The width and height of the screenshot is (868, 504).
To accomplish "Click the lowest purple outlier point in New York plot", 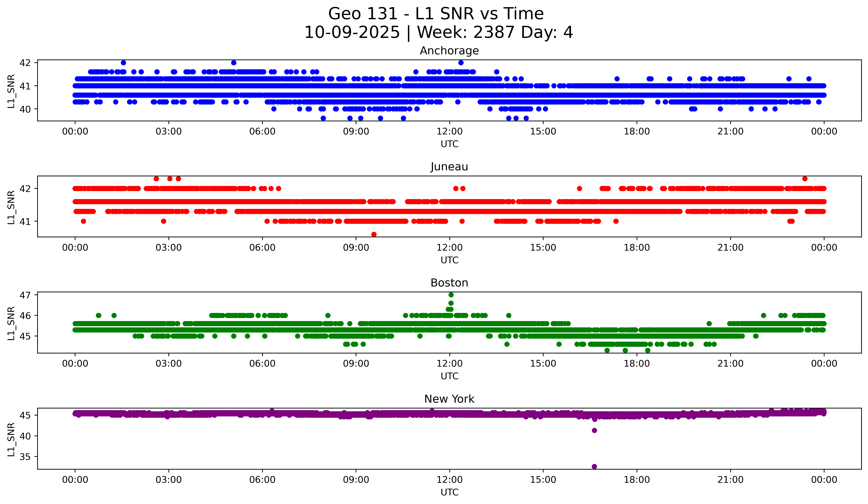I will click(594, 466).
